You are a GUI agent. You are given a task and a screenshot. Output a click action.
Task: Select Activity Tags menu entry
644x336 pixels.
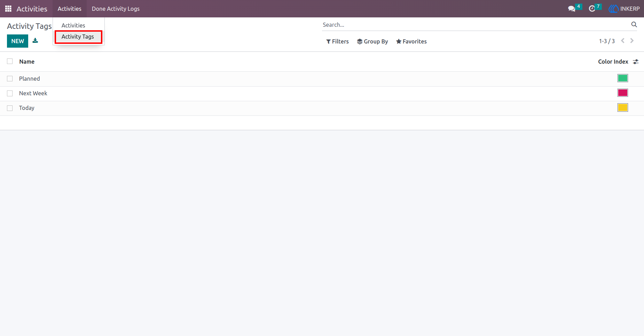[78, 37]
